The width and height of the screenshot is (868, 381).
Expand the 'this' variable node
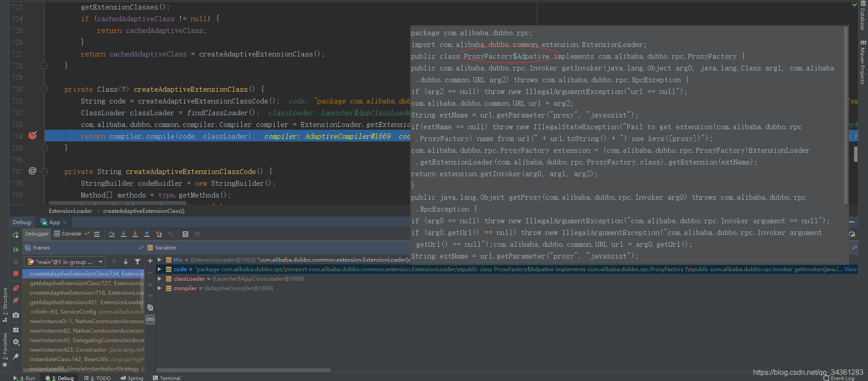pos(160,260)
